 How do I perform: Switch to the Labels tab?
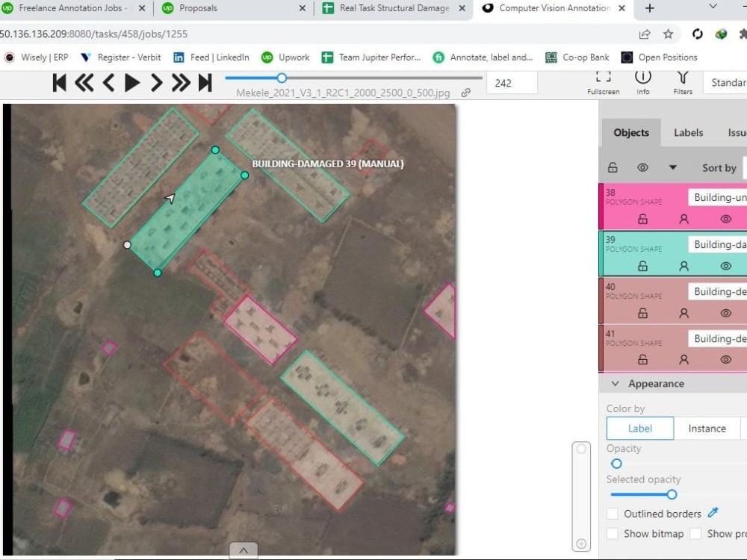coord(689,132)
